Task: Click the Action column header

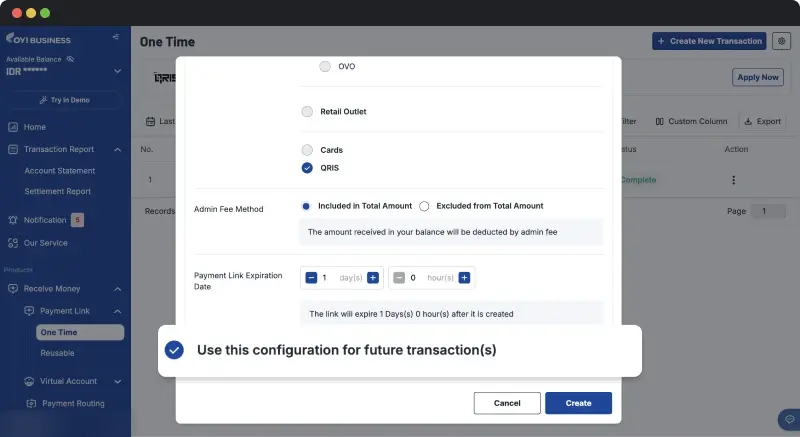Action: (736, 149)
